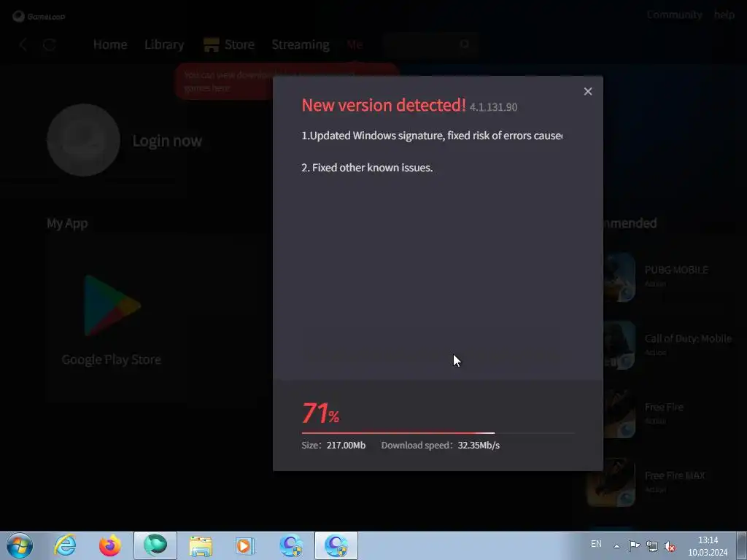Viewport: 747px width, 560px height.
Task: Click the Show desktop button
Action: [x=743, y=545]
